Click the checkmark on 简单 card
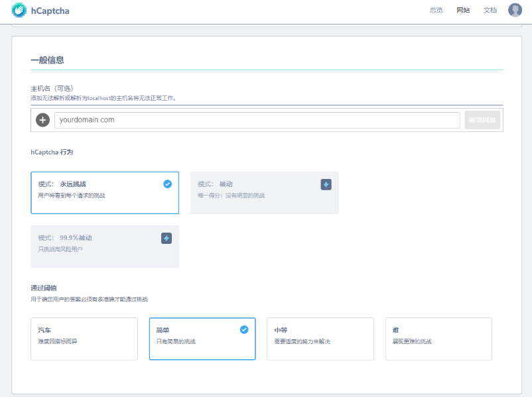 click(x=244, y=329)
